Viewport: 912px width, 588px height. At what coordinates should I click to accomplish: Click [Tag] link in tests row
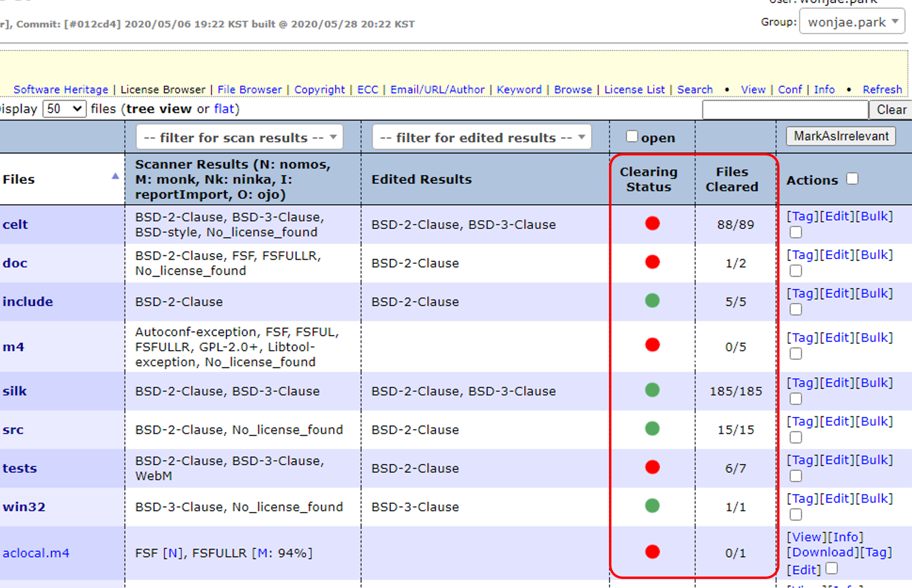pyautogui.click(x=803, y=460)
